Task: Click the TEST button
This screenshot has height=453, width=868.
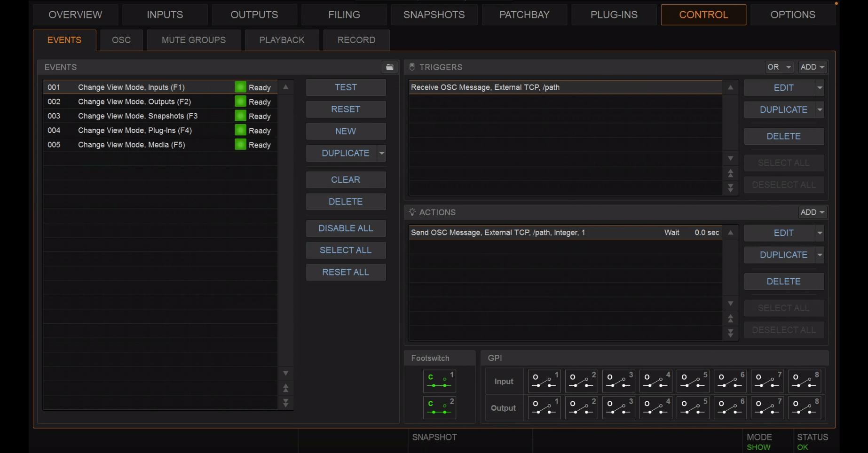Action: (x=346, y=87)
